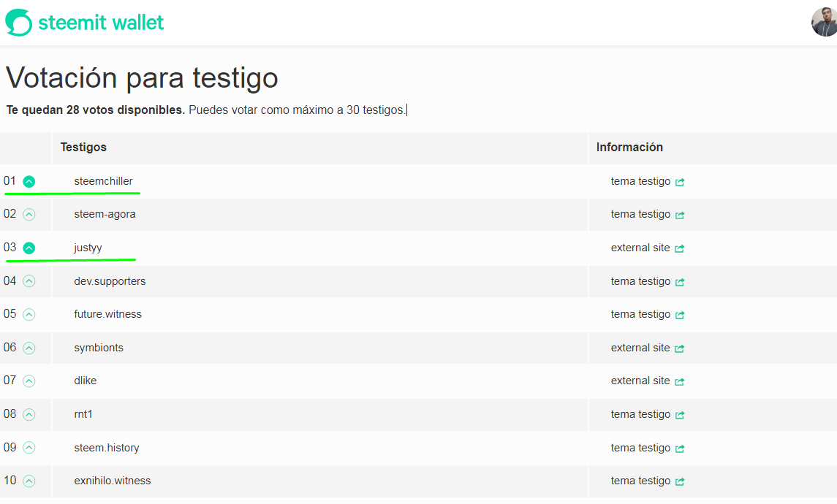The height and width of the screenshot is (504, 837).
Task: Click the external-link icon in exnihilo.witness row
Action: 680,482
